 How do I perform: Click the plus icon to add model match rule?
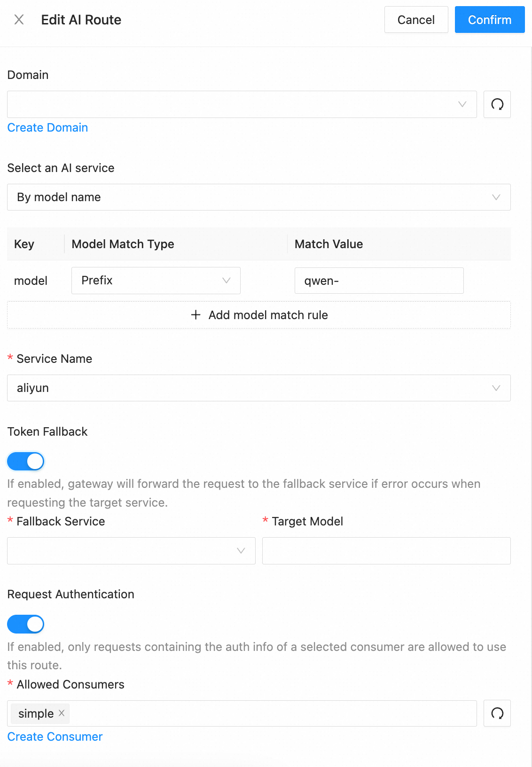196,315
